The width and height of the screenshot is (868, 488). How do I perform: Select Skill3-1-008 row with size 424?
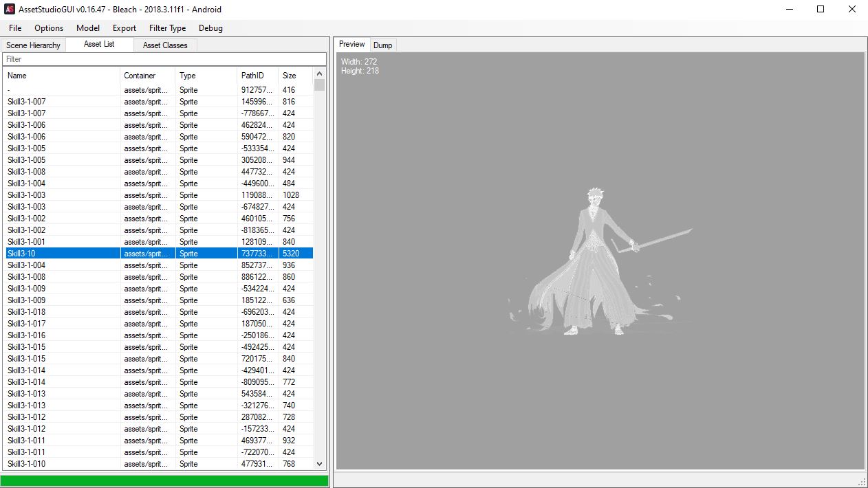(x=159, y=172)
